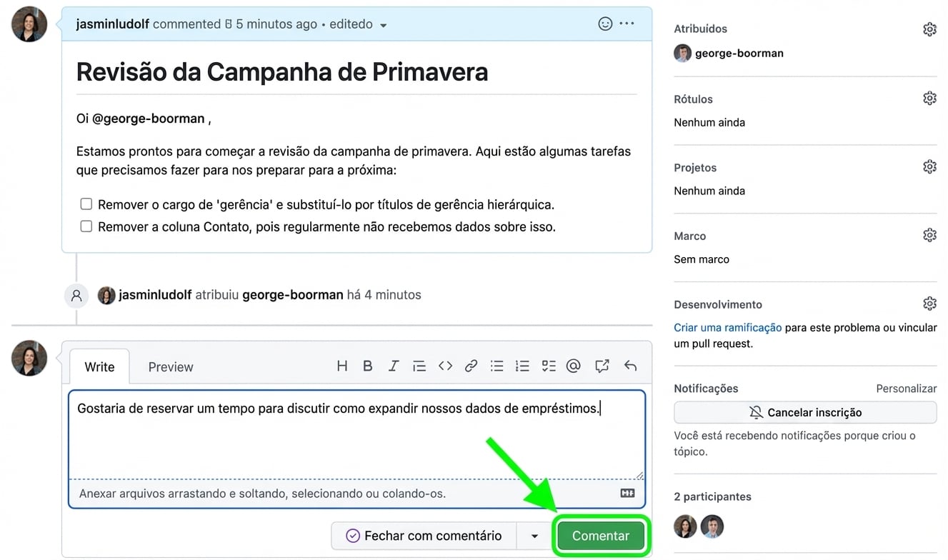The width and height of the screenshot is (948, 560).
Task: Click the 'Sem marco' text
Action: click(702, 259)
